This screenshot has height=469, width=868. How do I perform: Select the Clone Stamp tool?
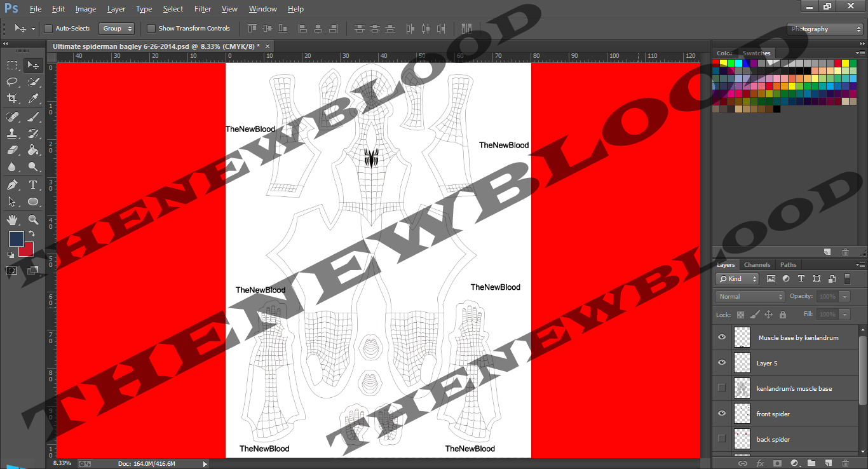click(12, 133)
